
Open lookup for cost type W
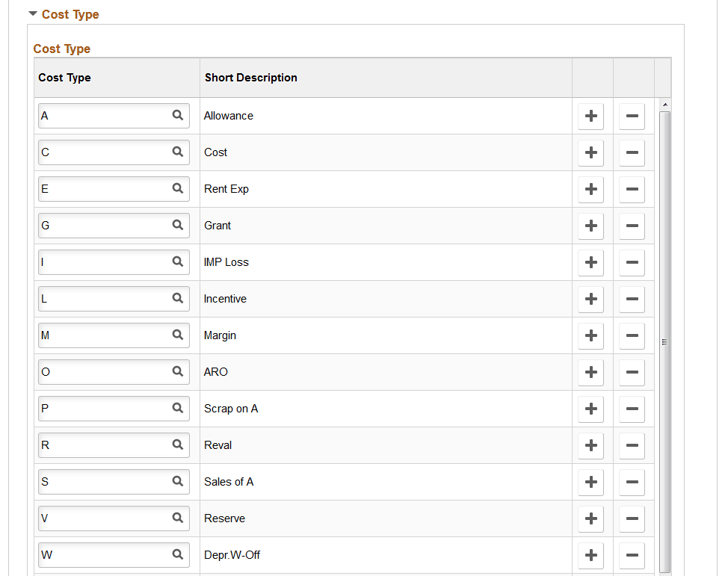click(177, 554)
